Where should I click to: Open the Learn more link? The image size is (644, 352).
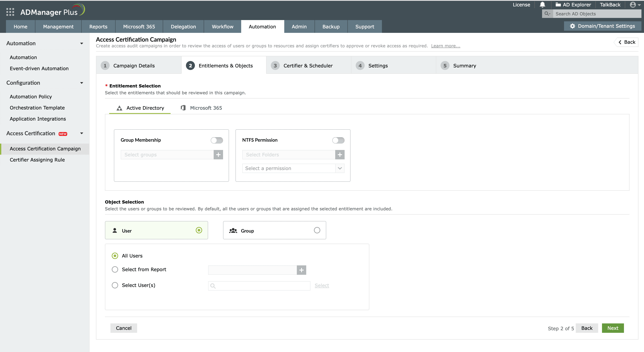(x=445, y=46)
